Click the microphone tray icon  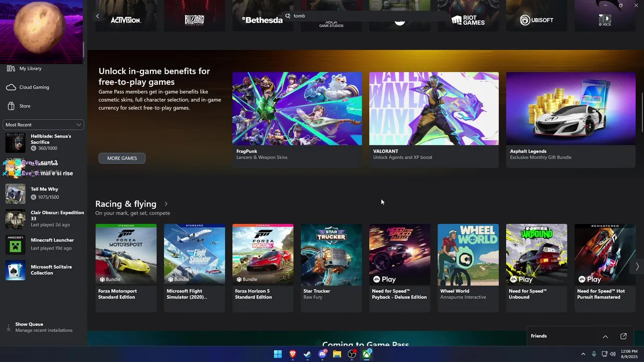point(594,354)
